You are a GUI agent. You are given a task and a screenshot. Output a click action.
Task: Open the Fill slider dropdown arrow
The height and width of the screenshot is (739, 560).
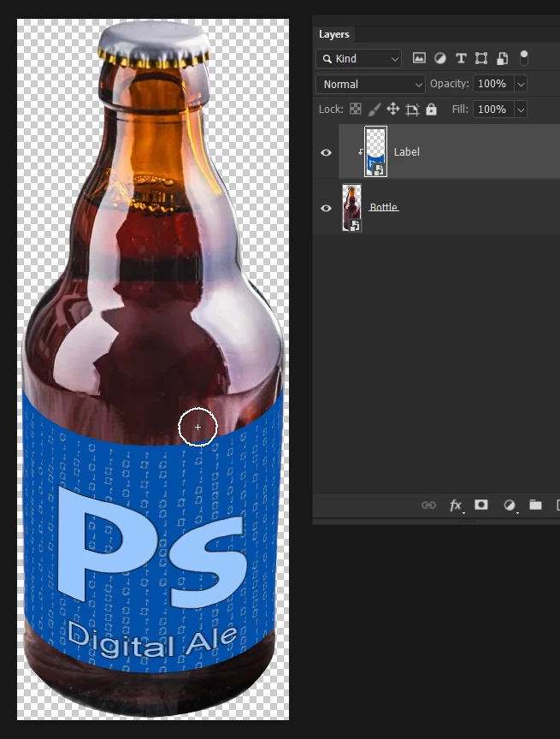[521, 109]
